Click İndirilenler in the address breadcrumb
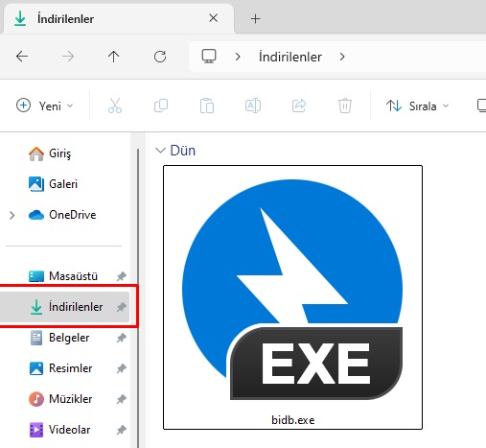This screenshot has width=486, height=448. [x=290, y=57]
